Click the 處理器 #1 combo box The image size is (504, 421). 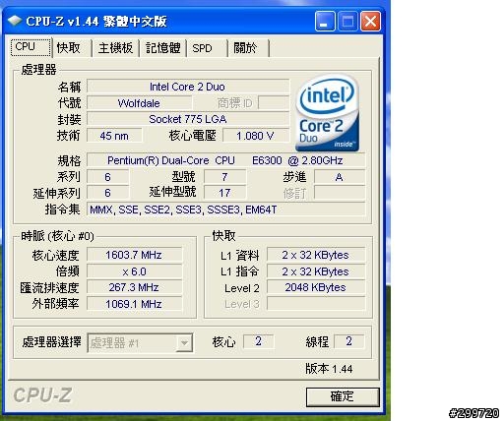tap(140, 343)
